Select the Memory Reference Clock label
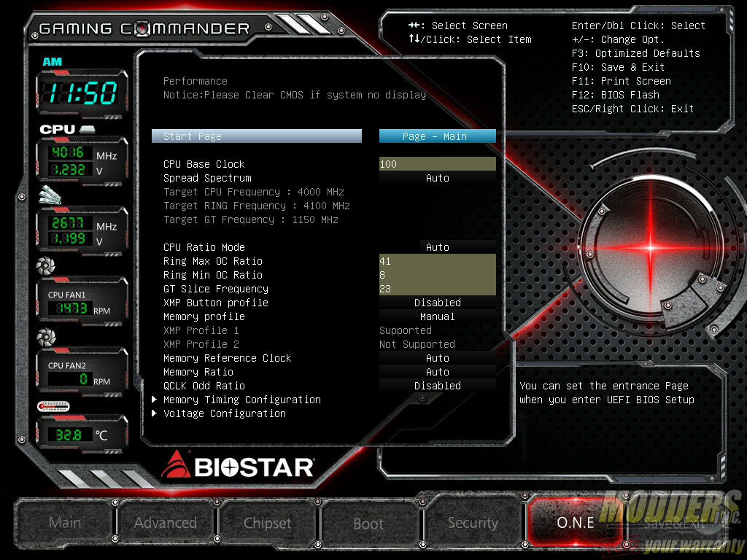 (x=228, y=357)
